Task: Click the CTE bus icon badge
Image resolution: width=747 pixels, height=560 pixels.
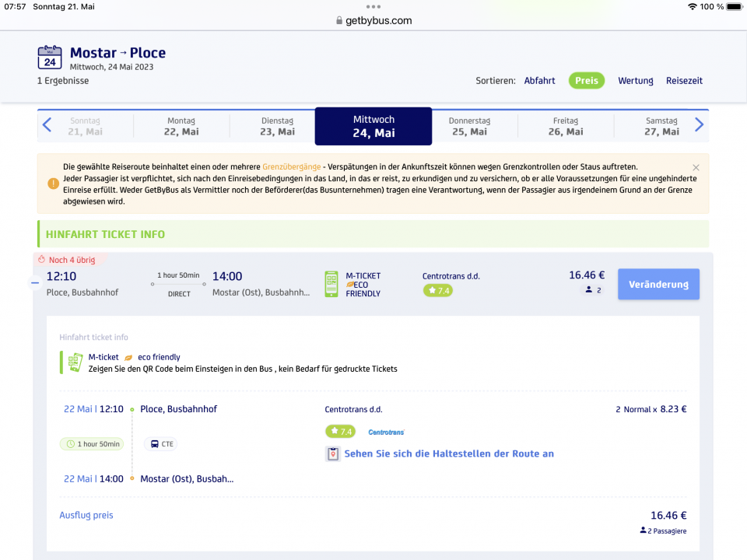Action: (x=161, y=444)
